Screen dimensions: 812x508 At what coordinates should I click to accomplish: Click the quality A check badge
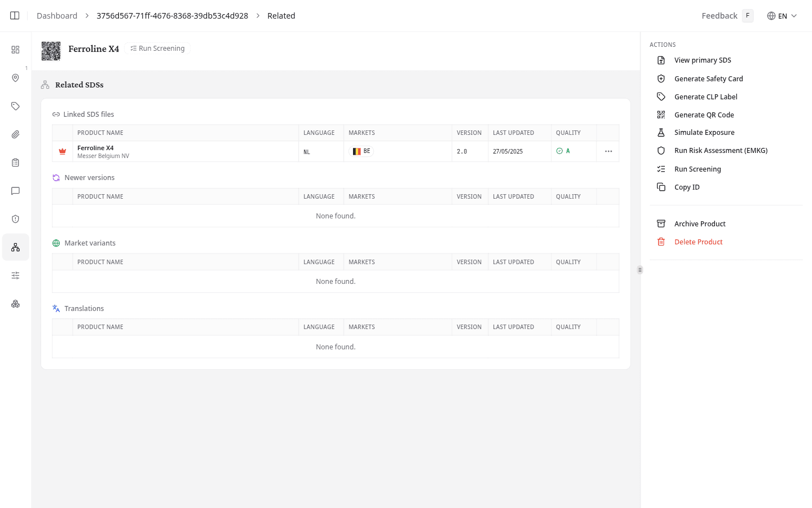pyautogui.click(x=563, y=151)
